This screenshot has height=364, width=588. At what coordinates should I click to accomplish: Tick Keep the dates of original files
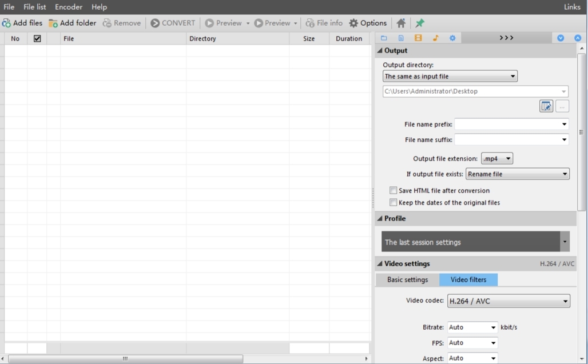click(x=393, y=203)
